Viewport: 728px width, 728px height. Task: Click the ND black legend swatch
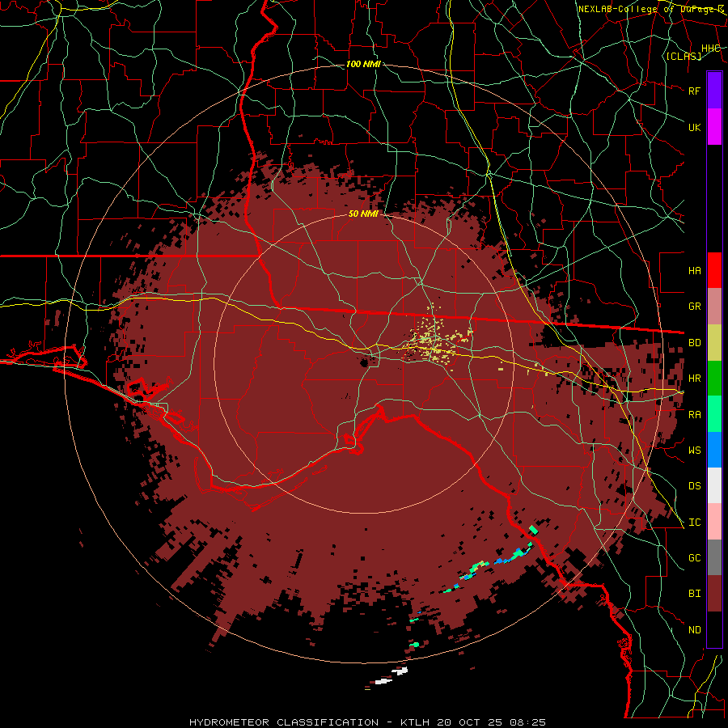(x=714, y=629)
